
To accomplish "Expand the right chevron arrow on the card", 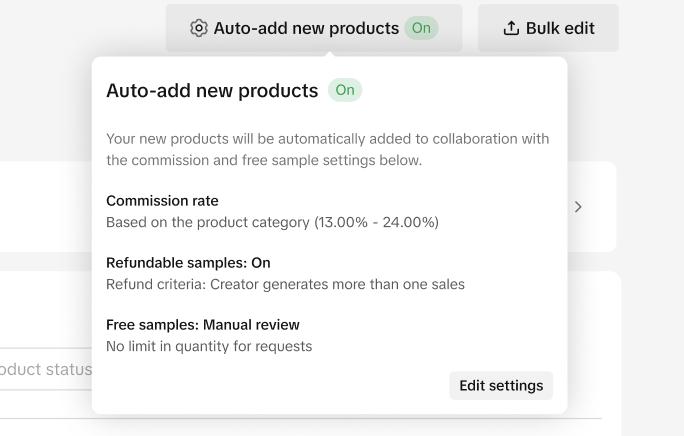I will (x=578, y=207).
